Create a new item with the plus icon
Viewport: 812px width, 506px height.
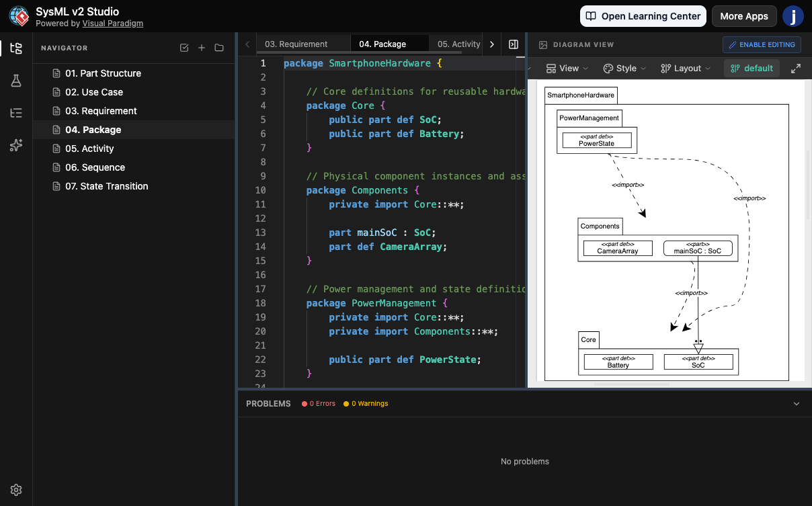(x=202, y=48)
